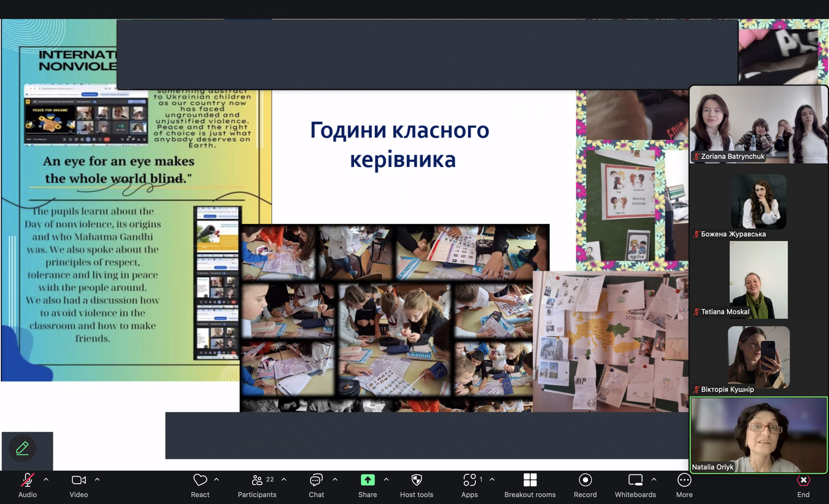The width and height of the screenshot is (829, 504).
Task: Click muted mic icon beside Tetiana Moskal
Action: [696, 312]
